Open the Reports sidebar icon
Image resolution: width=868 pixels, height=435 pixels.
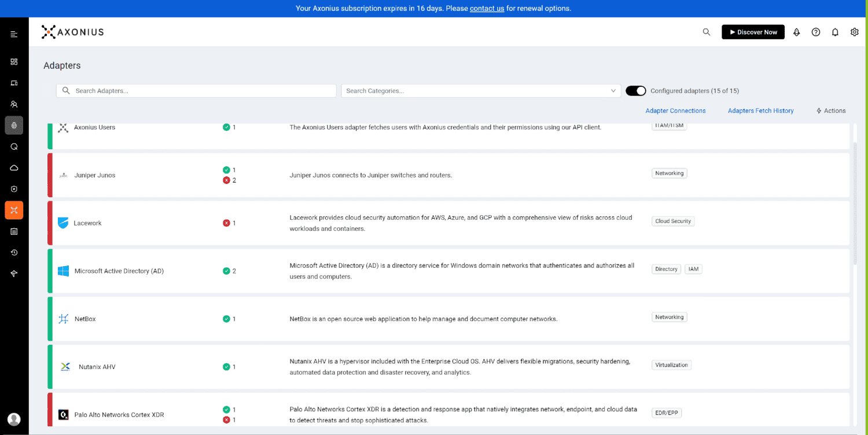[x=14, y=231]
